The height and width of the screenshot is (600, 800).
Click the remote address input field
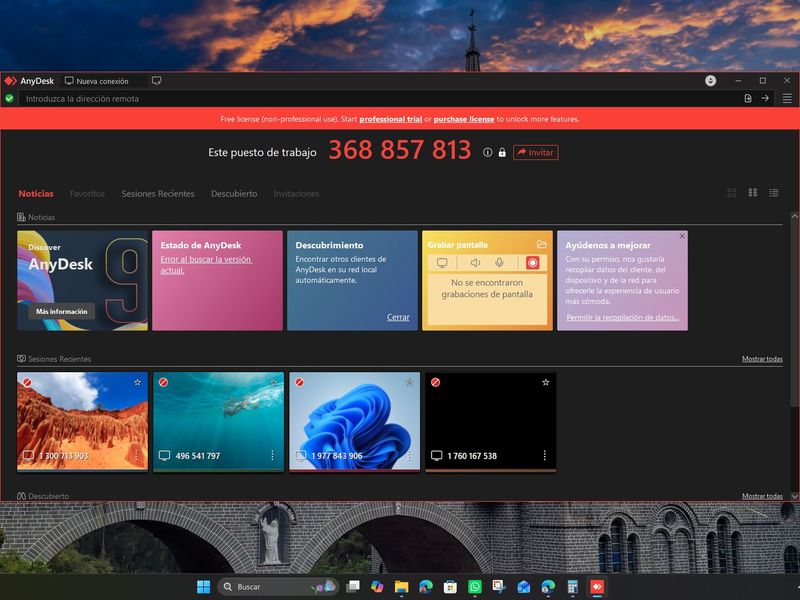pyautogui.click(x=380, y=98)
